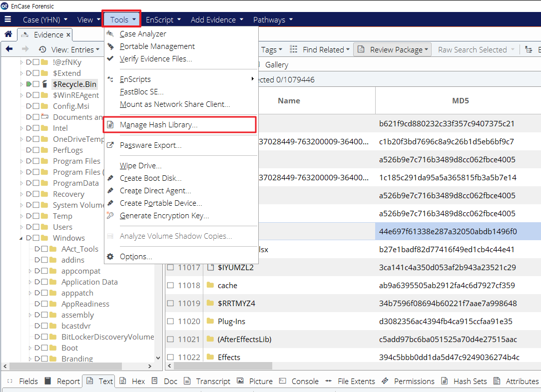This screenshot has width=541, height=392.
Task: Click the Create Boot Disk icon
Action: point(110,178)
